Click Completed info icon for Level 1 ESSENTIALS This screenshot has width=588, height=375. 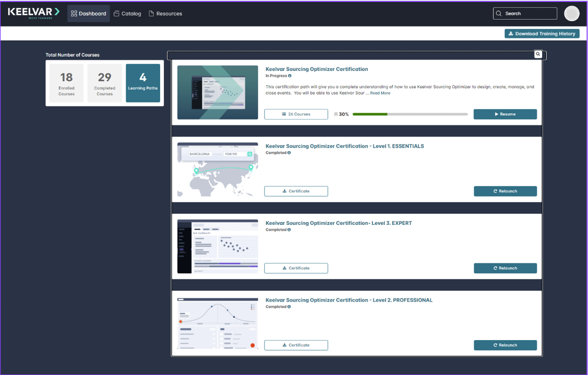click(x=289, y=153)
